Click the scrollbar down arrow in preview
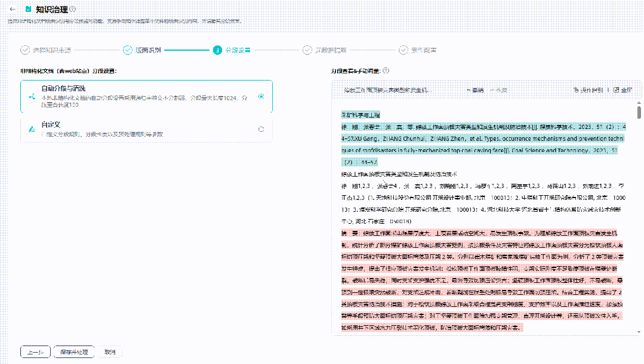This screenshot has width=644, height=364. [639, 332]
